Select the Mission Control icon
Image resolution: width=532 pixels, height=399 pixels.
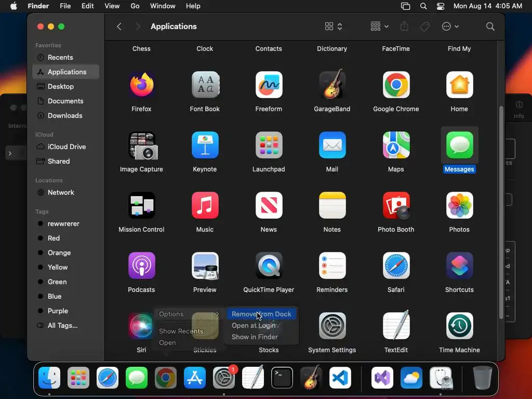(141, 206)
